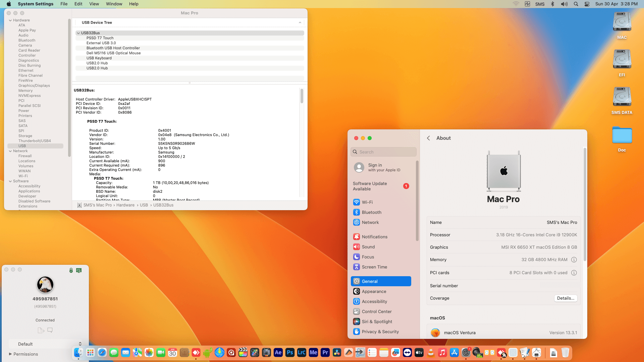The image size is (644, 362).
Task: Click the AnyDesk chat bubble icon below Connected
Action: click(50, 330)
